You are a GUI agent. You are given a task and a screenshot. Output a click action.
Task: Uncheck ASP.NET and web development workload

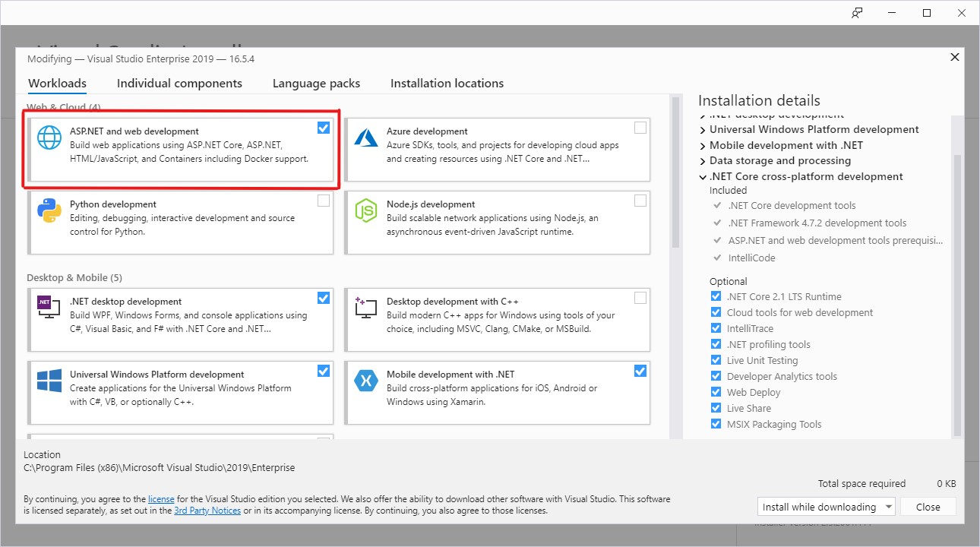click(x=324, y=128)
